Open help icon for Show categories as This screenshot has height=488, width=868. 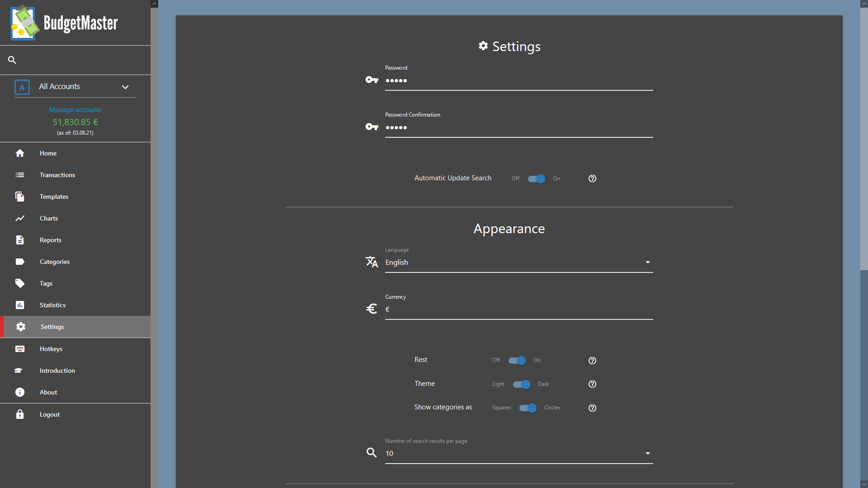(592, 408)
